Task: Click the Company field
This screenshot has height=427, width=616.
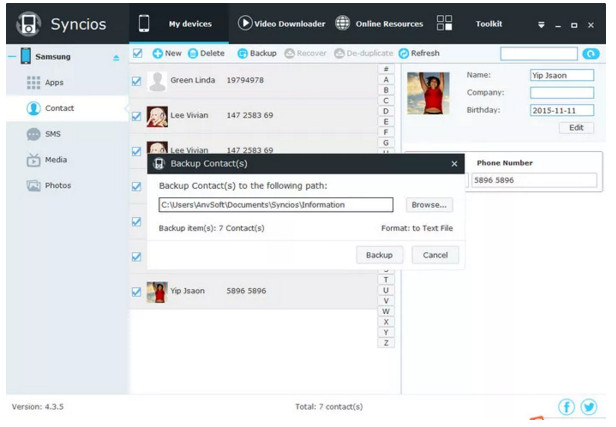Action: click(562, 93)
